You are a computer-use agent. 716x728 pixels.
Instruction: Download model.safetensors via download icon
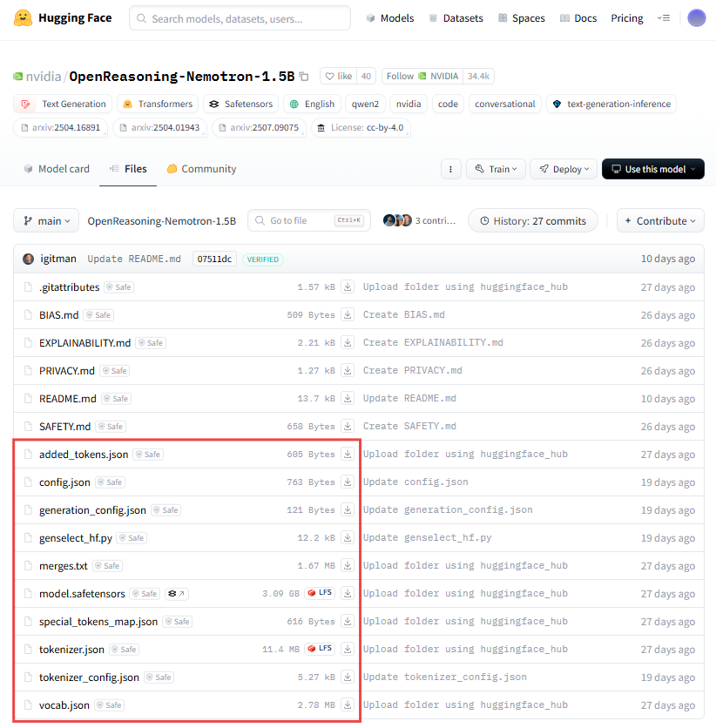pyautogui.click(x=348, y=593)
